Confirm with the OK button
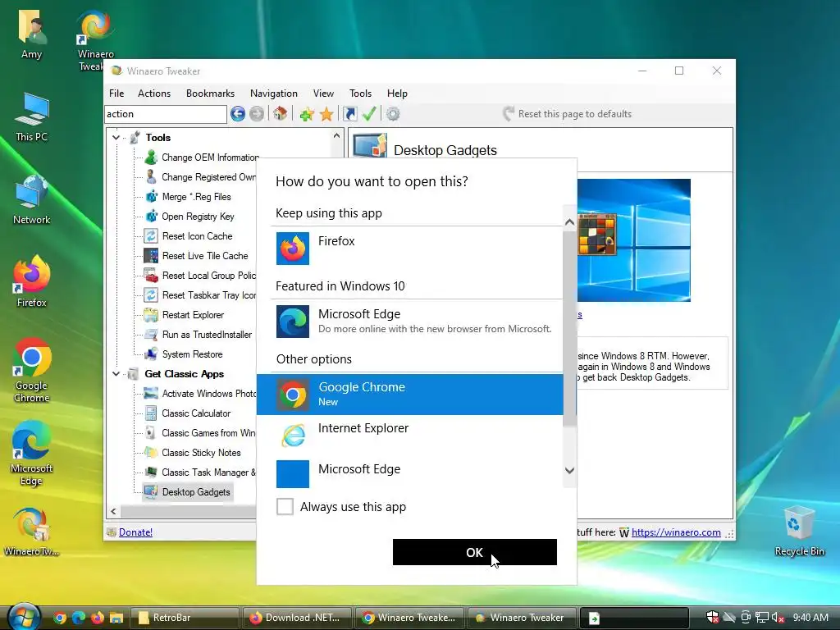Viewport: 840px width, 630px height. [475, 552]
